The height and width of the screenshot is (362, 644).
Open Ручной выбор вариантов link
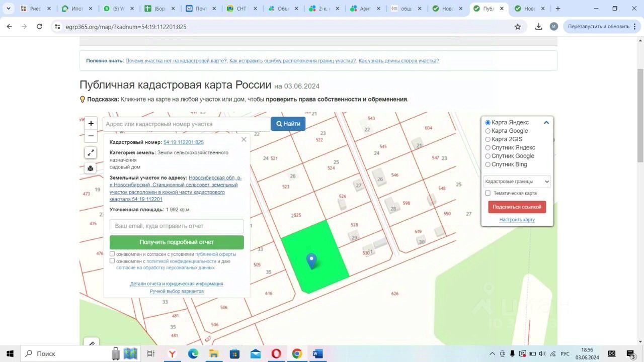coord(177,292)
